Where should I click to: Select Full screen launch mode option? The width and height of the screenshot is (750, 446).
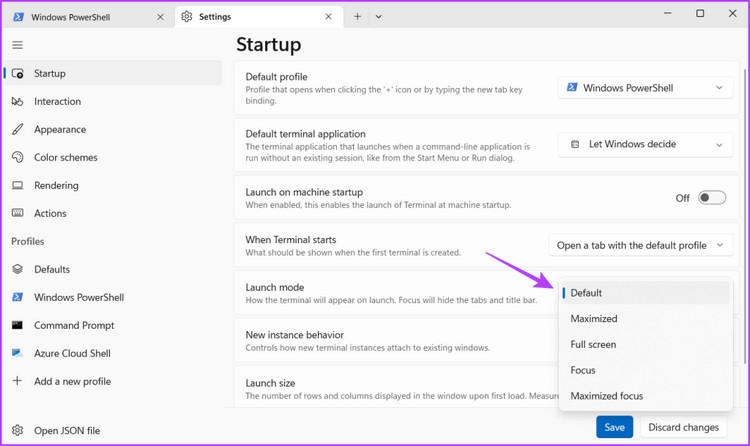click(x=645, y=345)
